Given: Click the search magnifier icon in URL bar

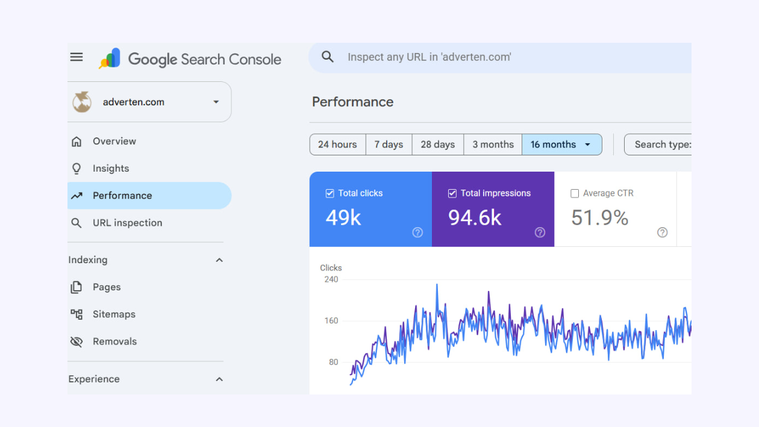Looking at the screenshot, I should (328, 57).
